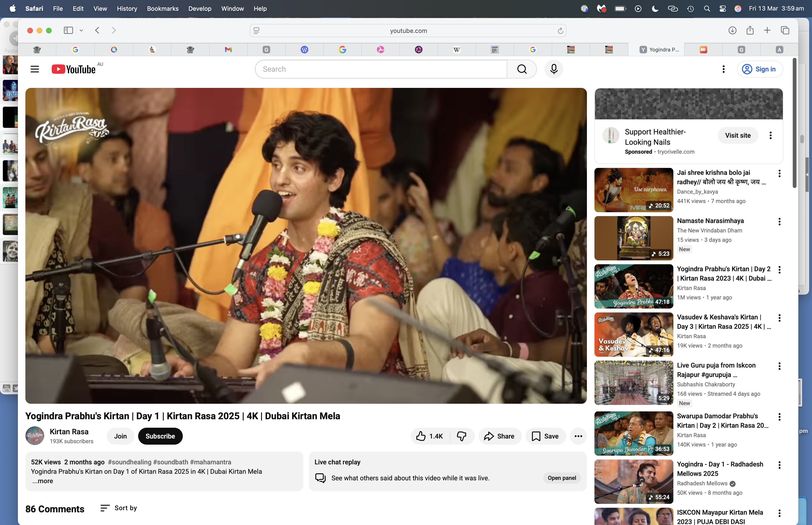Click Visit site on sponsored ad

pyautogui.click(x=737, y=135)
